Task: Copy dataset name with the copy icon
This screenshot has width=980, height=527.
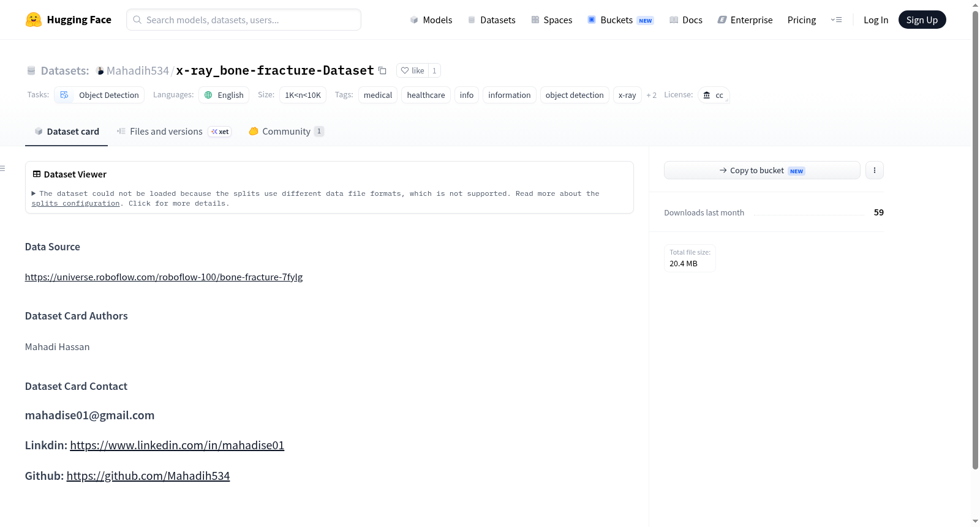Action: coord(382,70)
